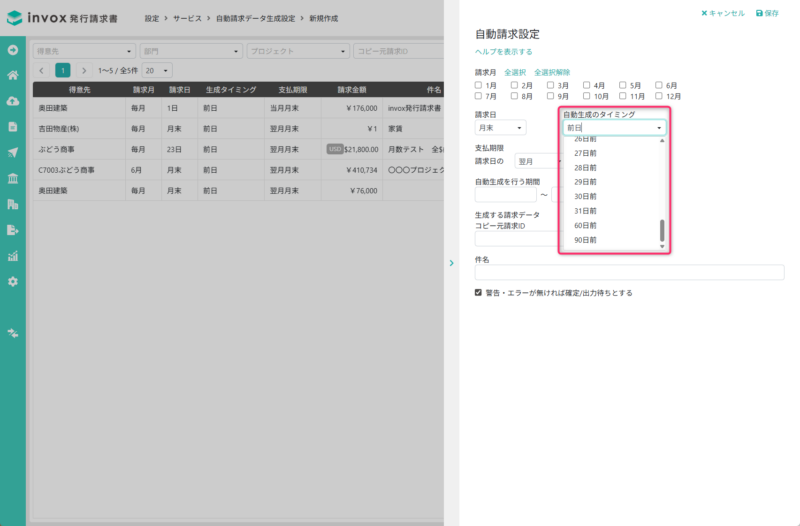Open the 得意先 filter dropdown
800x526 pixels.
[85, 51]
